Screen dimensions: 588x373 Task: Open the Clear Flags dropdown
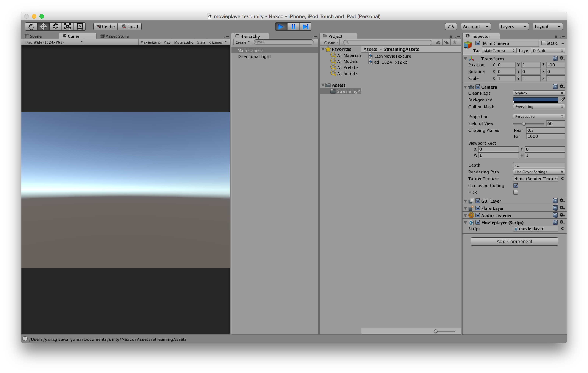(539, 93)
